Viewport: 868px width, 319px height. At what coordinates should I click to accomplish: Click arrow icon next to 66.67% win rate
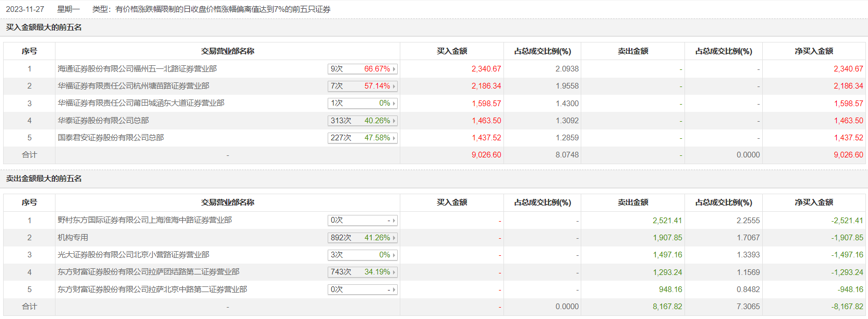click(394, 69)
